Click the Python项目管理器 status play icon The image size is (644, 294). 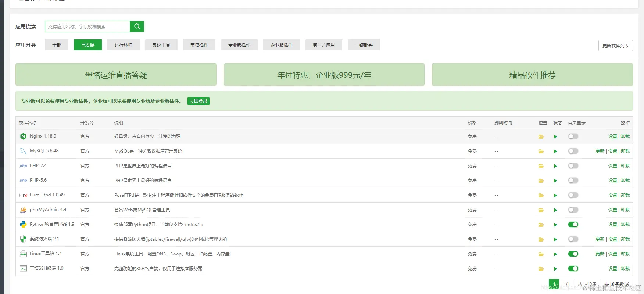pyautogui.click(x=555, y=225)
